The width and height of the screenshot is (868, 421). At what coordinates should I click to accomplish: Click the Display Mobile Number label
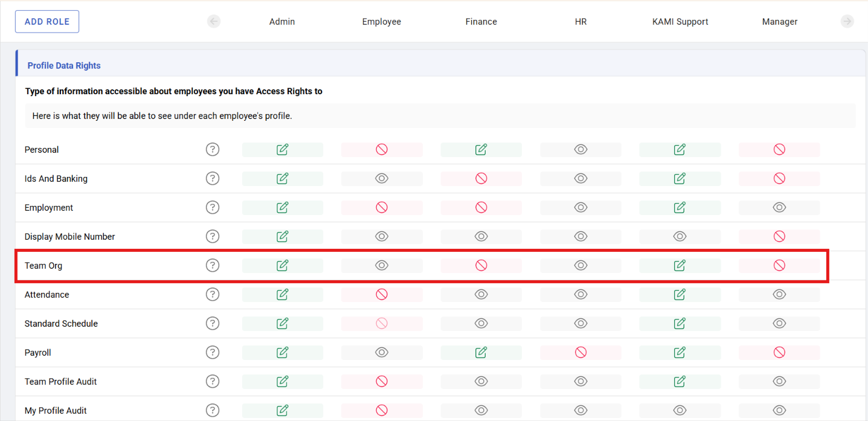pyautogui.click(x=69, y=237)
